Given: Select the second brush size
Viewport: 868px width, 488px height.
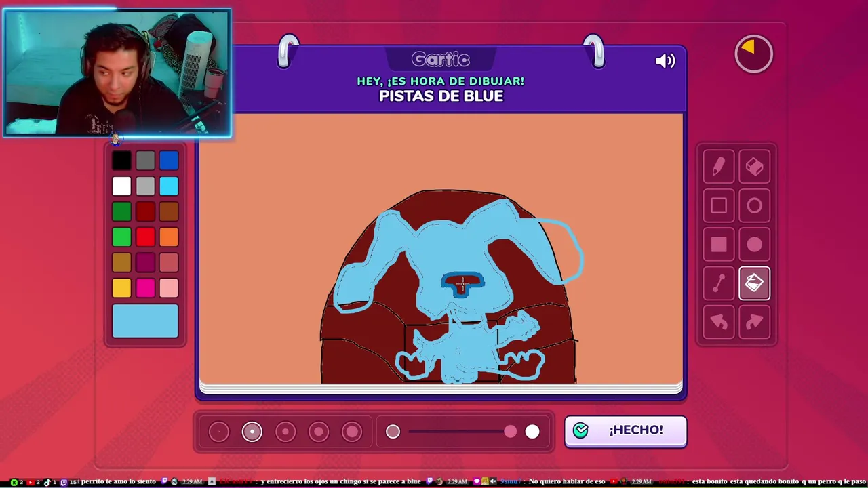Looking at the screenshot, I should click(x=252, y=432).
